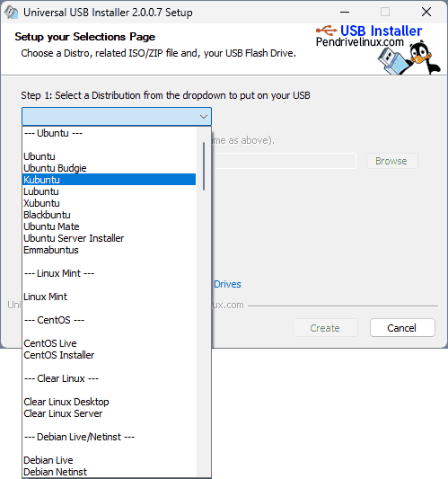This screenshot has height=479, width=448.
Task: Choose Lubuntu distribution
Action: click(109, 191)
